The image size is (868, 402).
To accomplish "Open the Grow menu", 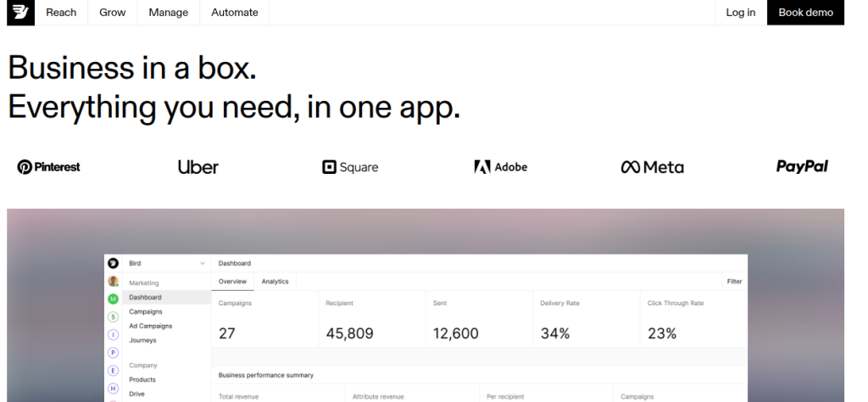I will click(x=113, y=12).
